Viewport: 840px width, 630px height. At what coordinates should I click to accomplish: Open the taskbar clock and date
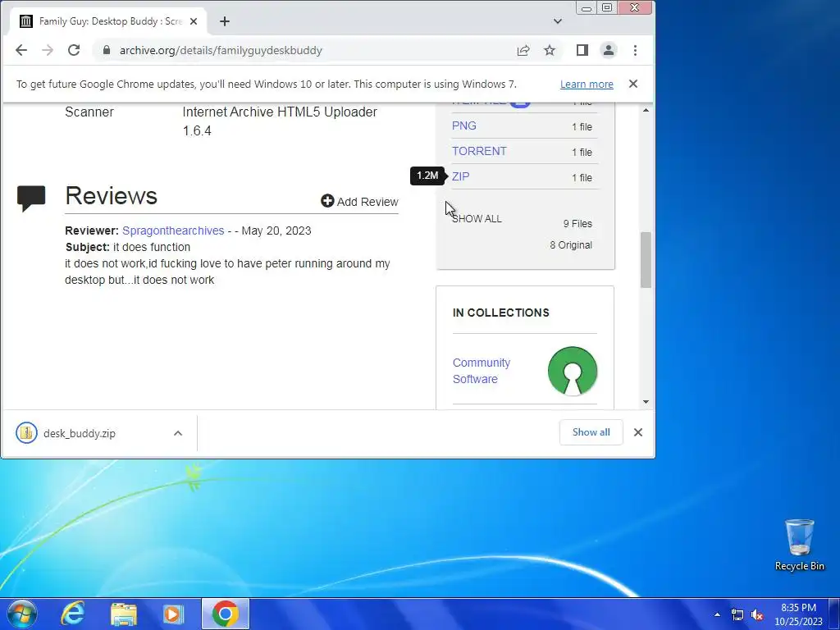click(x=798, y=614)
